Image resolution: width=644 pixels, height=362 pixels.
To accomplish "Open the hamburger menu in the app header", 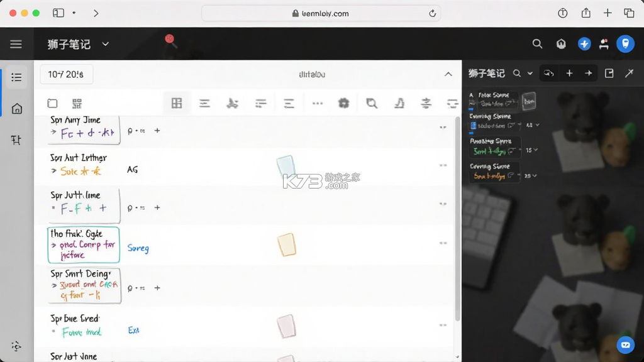I will pyautogui.click(x=16, y=44).
